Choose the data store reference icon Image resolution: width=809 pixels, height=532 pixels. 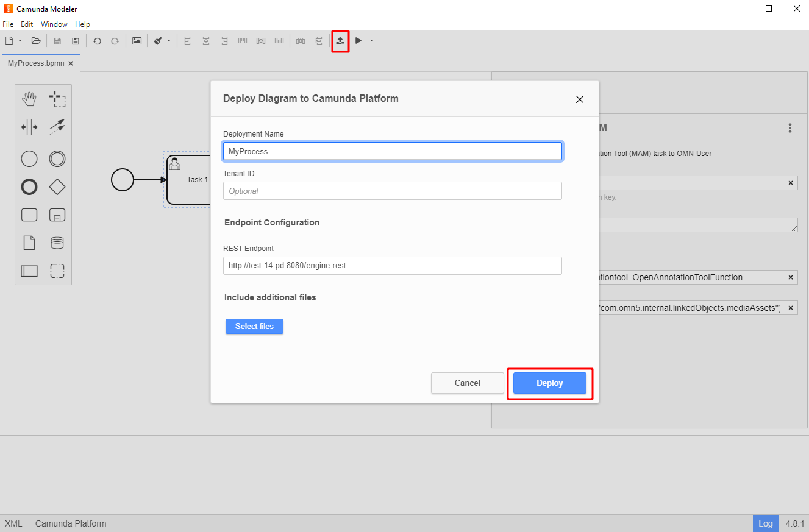[x=57, y=243]
